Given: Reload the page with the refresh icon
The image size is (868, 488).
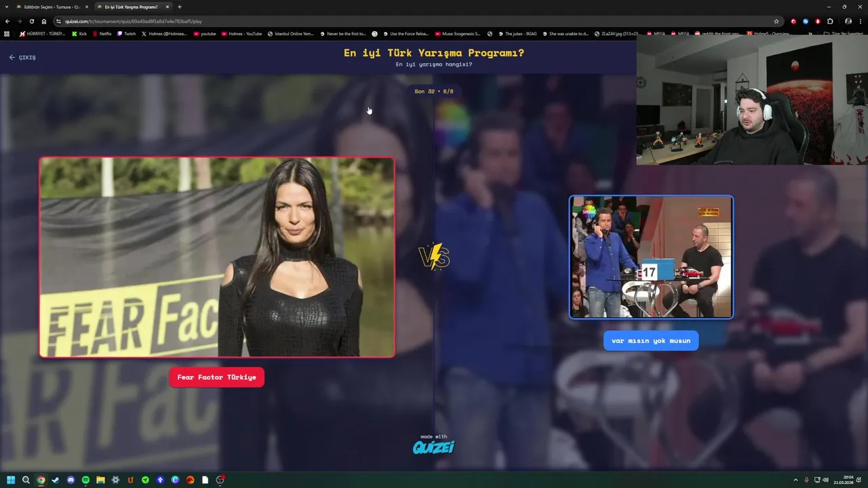Looking at the screenshot, I should 31,21.
